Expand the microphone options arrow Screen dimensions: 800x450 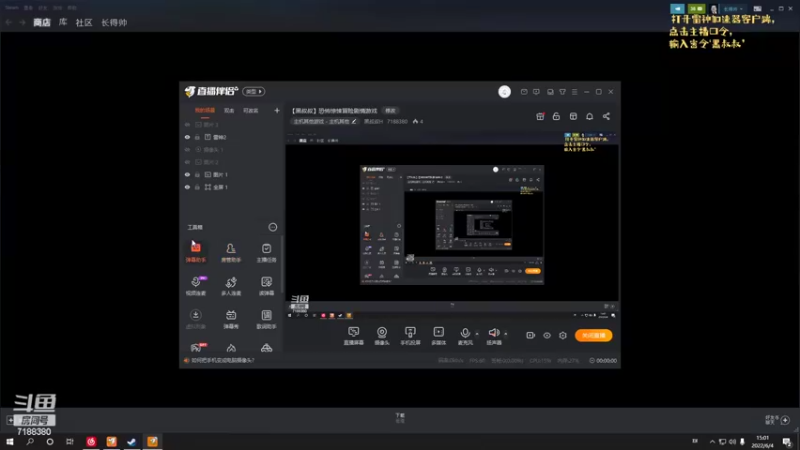[477, 334]
